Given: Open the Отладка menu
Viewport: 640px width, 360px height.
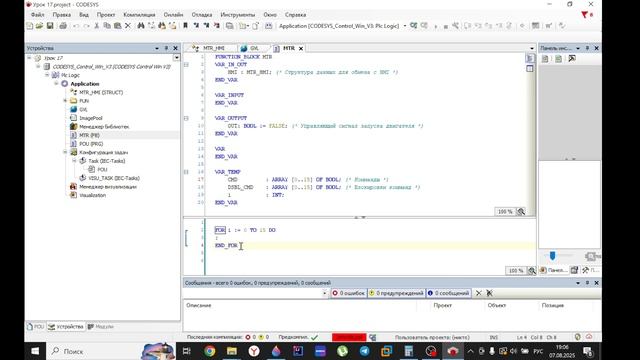Looking at the screenshot, I should coord(202,15).
